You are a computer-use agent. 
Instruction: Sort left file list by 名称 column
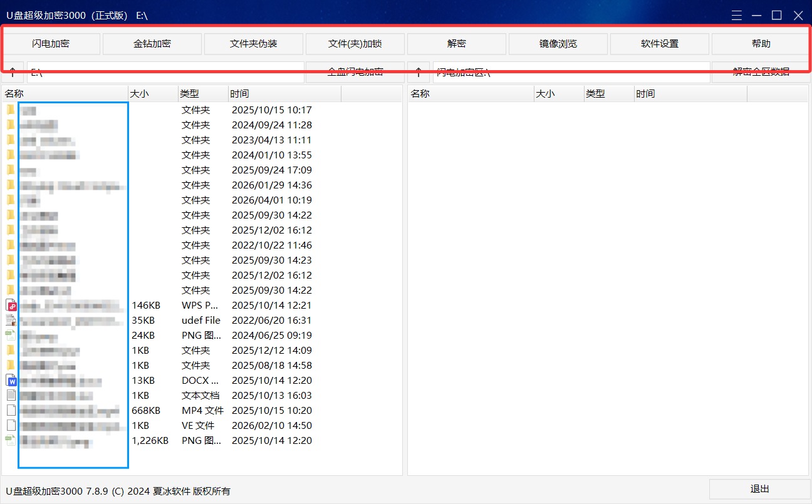coord(65,94)
